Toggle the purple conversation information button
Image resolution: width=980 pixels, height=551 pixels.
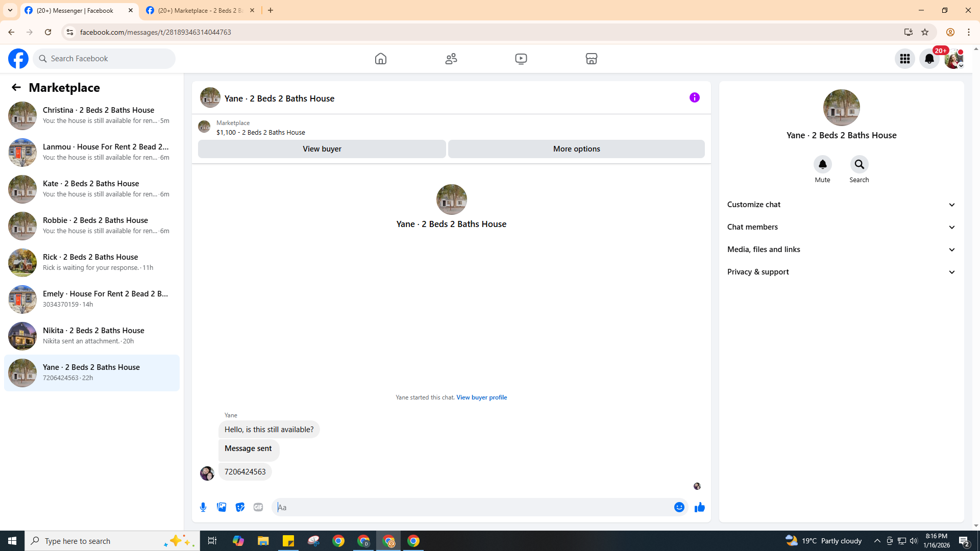click(694, 97)
